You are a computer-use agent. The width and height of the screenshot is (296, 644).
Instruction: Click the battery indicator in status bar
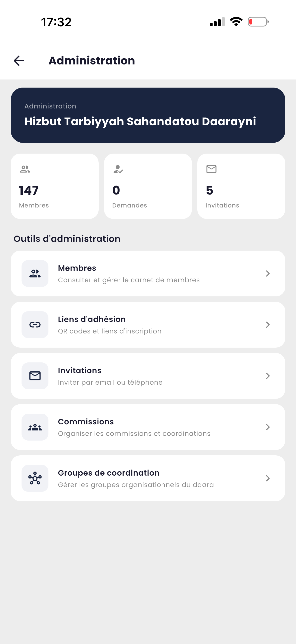click(258, 22)
